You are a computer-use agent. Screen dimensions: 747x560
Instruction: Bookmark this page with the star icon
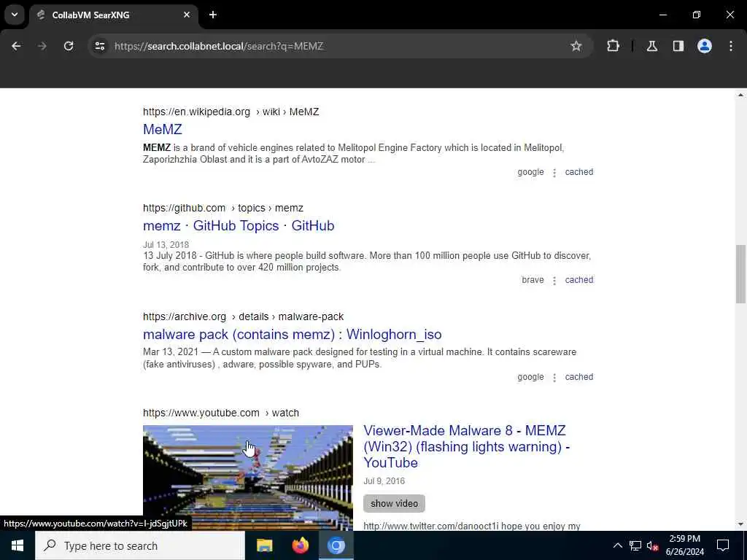point(576,46)
